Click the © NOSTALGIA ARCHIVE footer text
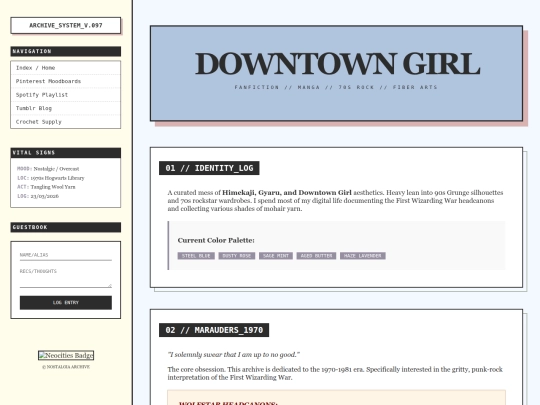The image size is (540, 405). pos(66,367)
